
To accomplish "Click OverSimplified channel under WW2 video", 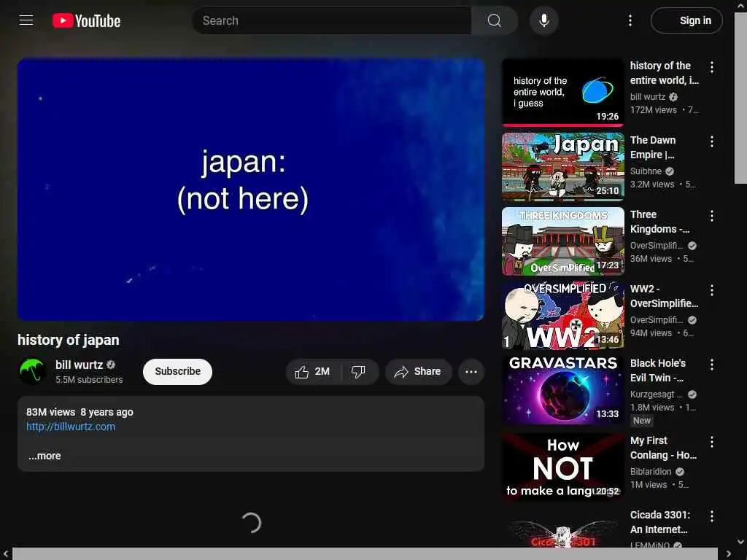I will (x=656, y=320).
